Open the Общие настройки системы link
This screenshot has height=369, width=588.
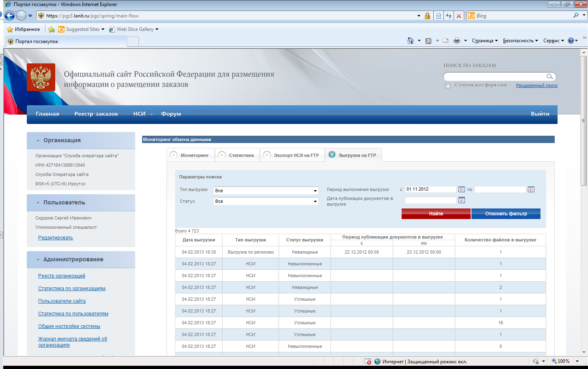coord(69,326)
